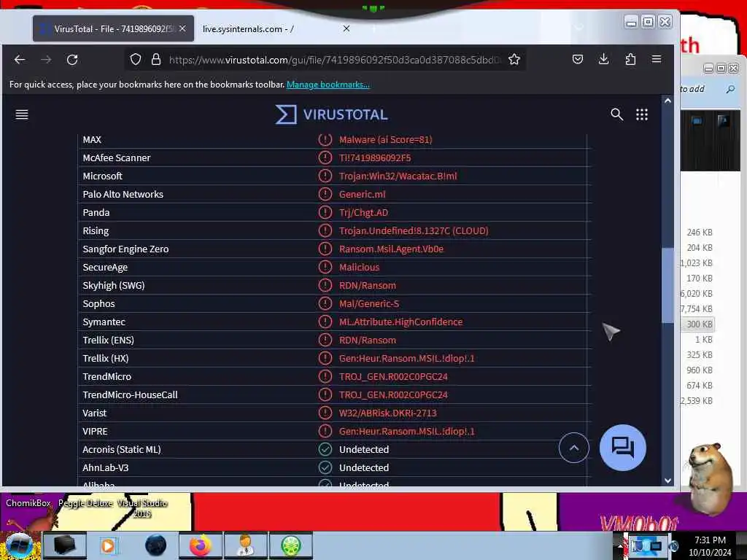Click Sophos detection warning icon
Viewport: 747px width, 560px height.
coord(325,303)
